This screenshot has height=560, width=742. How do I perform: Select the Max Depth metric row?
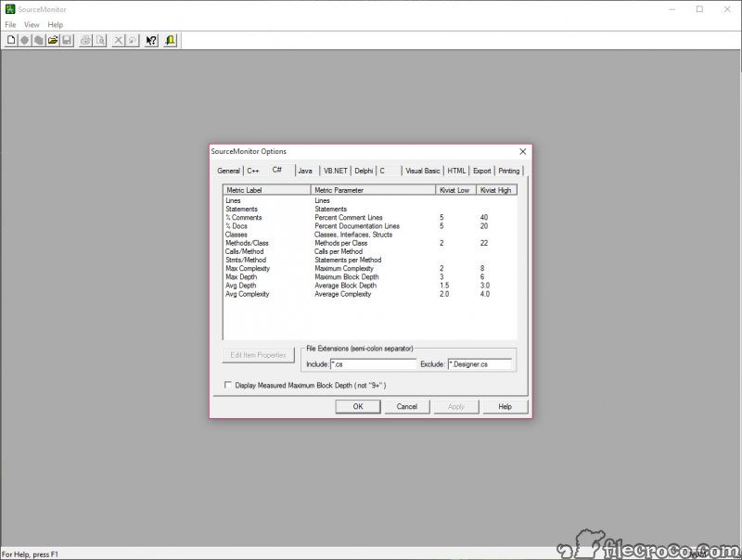point(370,277)
